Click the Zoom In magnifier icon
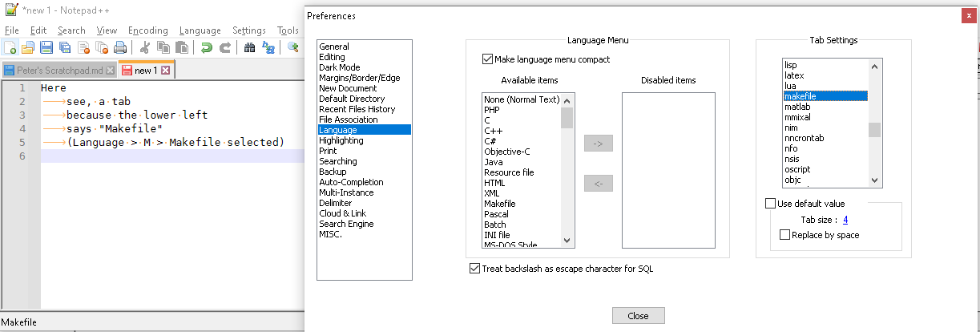Image resolution: width=980 pixels, height=332 pixels. (293, 47)
